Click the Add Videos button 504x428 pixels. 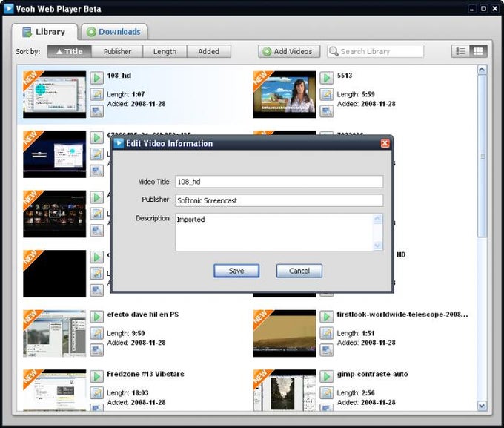tap(289, 51)
